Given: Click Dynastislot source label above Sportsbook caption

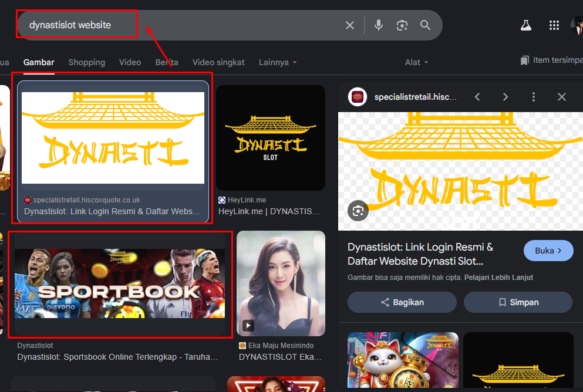Looking at the screenshot, I should pos(35,346).
